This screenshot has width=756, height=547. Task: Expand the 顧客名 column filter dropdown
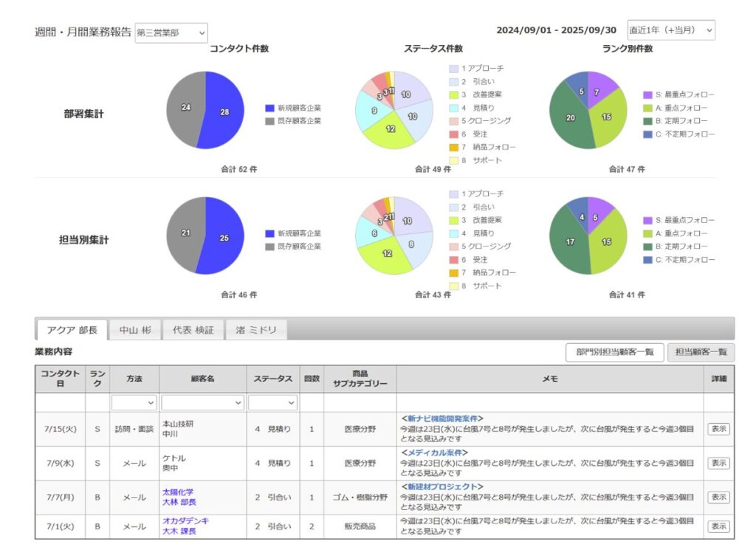[x=202, y=402]
